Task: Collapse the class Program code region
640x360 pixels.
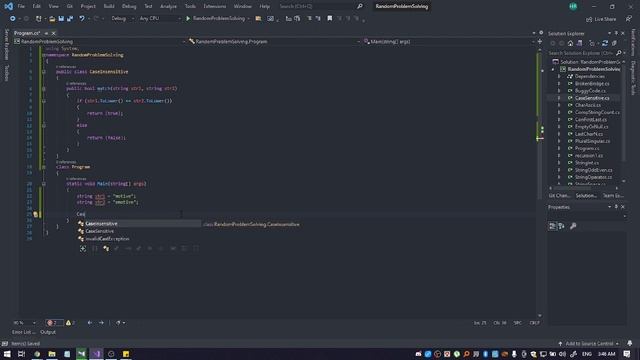Action: pos(44,167)
